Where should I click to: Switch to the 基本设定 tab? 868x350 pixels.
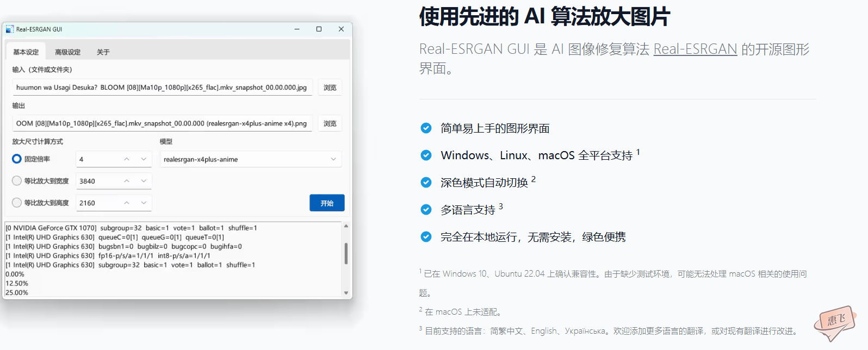click(26, 52)
